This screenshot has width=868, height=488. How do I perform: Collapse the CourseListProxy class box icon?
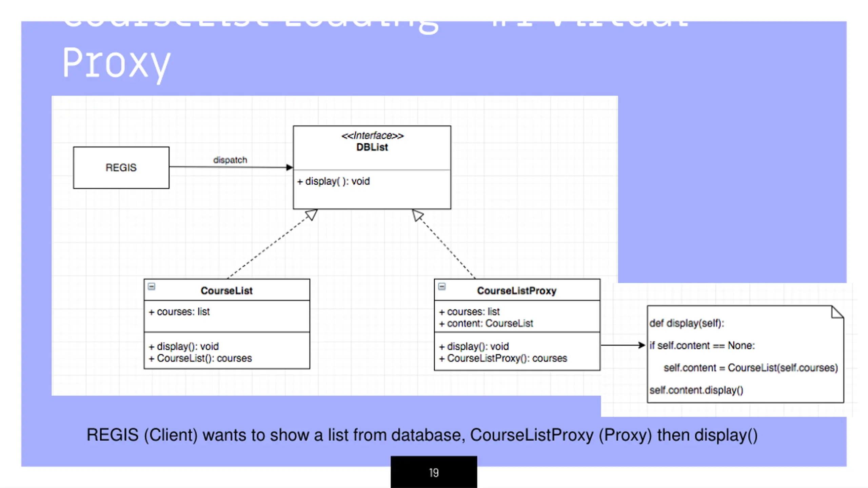(x=442, y=287)
